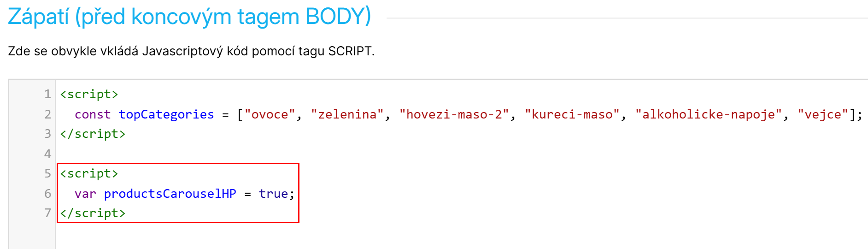
Task: Click line number 6 in the gutter
Action: pyautogui.click(x=47, y=194)
